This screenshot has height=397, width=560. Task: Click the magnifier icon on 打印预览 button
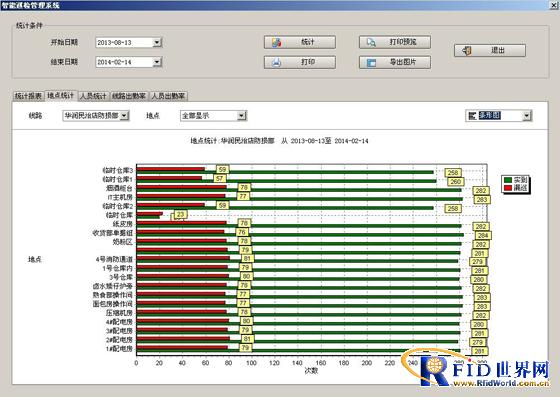pyautogui.click(x=371, y=42)
